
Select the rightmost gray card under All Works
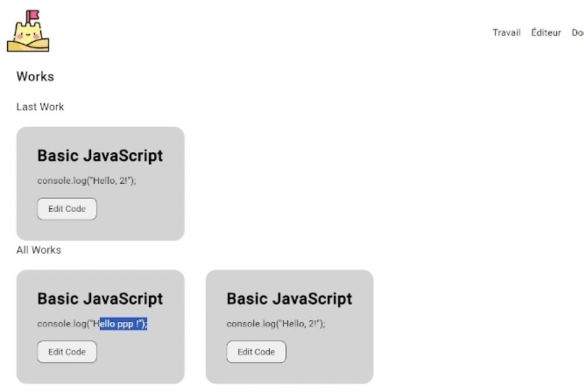[x=289, y=327]
